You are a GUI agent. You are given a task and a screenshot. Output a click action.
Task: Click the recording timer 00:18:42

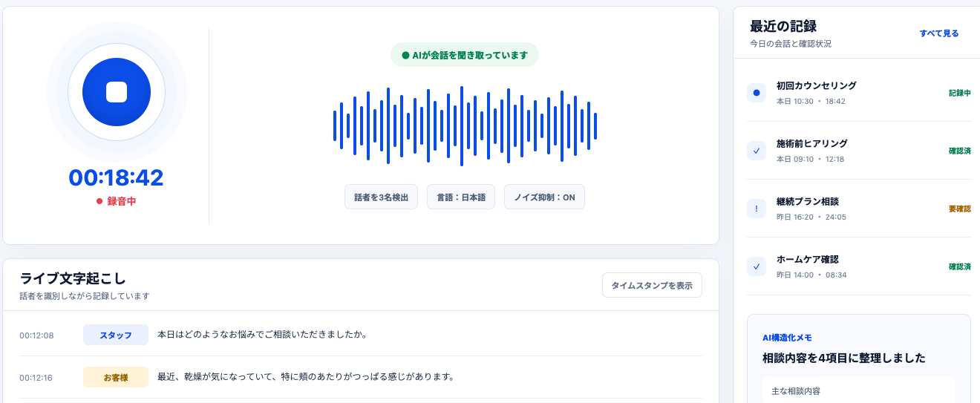pyautogui.click(x=117, y=177)
